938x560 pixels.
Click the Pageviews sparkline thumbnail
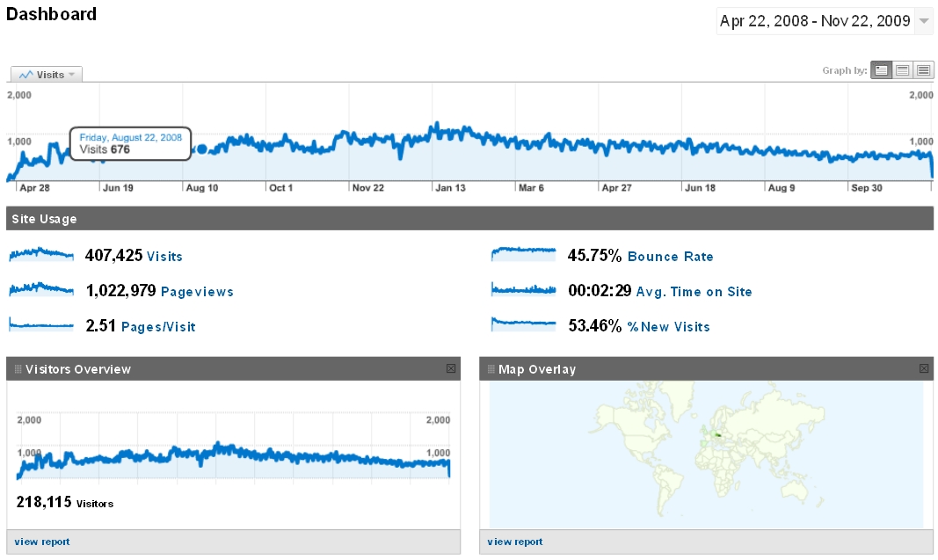coord(41,289)
